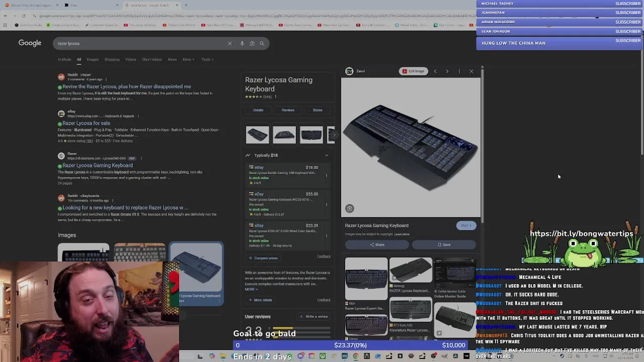Screen dimensions: 644x362
Task: Switch to Videos search tab
Action: tap(131, 59)
